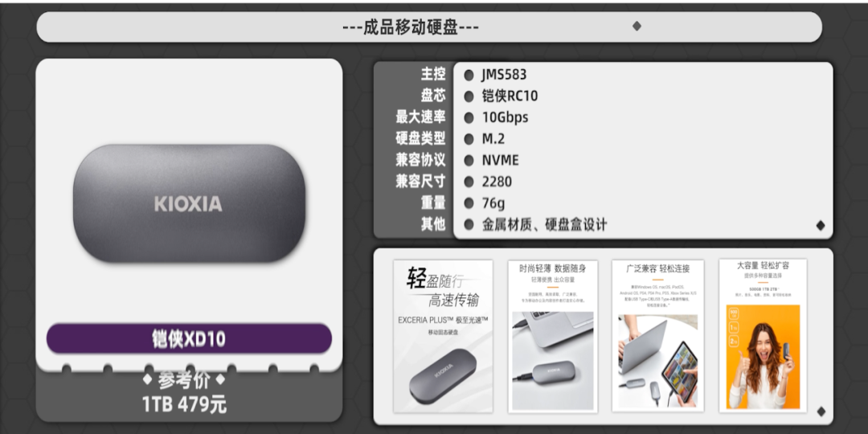
Task: Click the JMS583 value
Action: pyautogui.click(x=504, y=74)
